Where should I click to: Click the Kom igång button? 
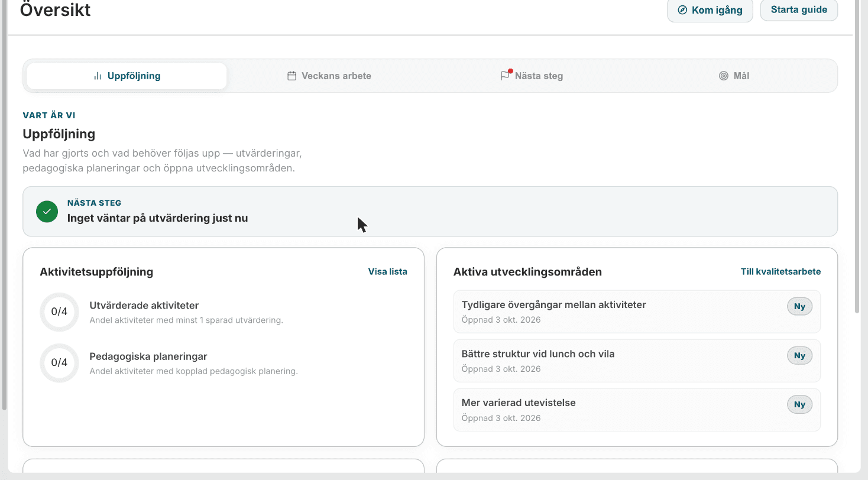710,10
